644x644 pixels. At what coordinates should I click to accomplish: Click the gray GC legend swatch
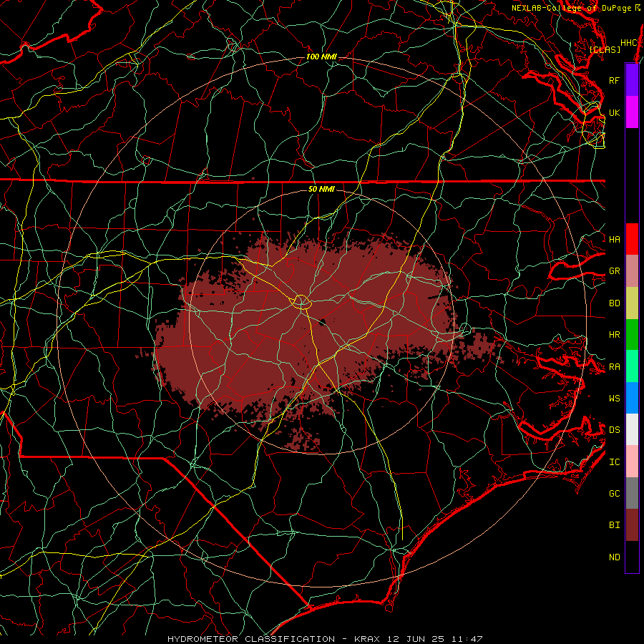click(632, 493)
